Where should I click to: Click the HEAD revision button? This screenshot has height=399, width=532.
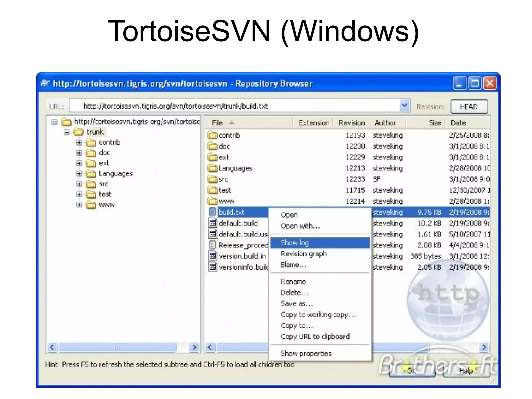(x=469, y=107)
